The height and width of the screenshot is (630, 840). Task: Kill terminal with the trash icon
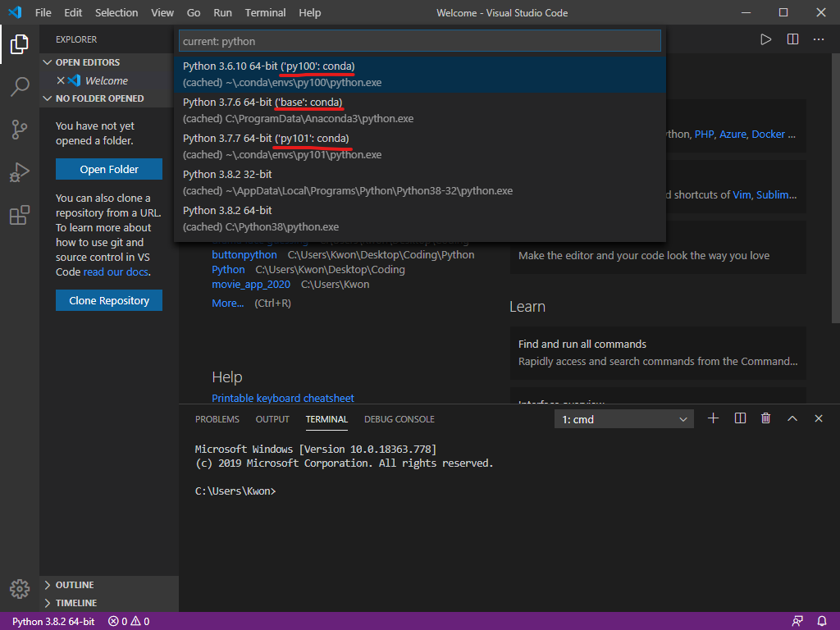[x=766, y=418]
